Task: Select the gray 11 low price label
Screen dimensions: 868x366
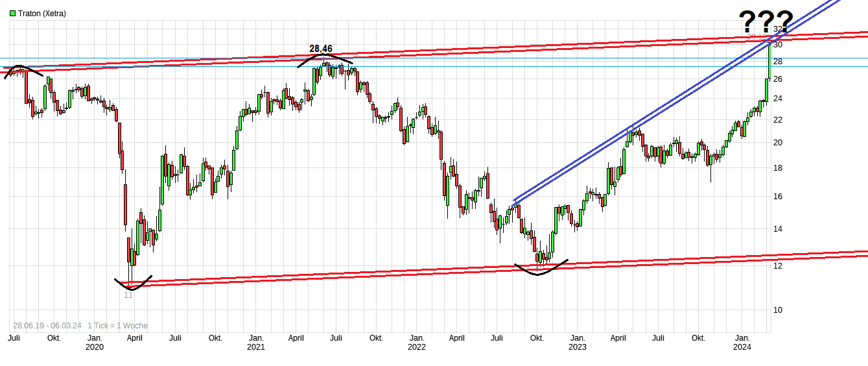Action: tap(128, 295)
